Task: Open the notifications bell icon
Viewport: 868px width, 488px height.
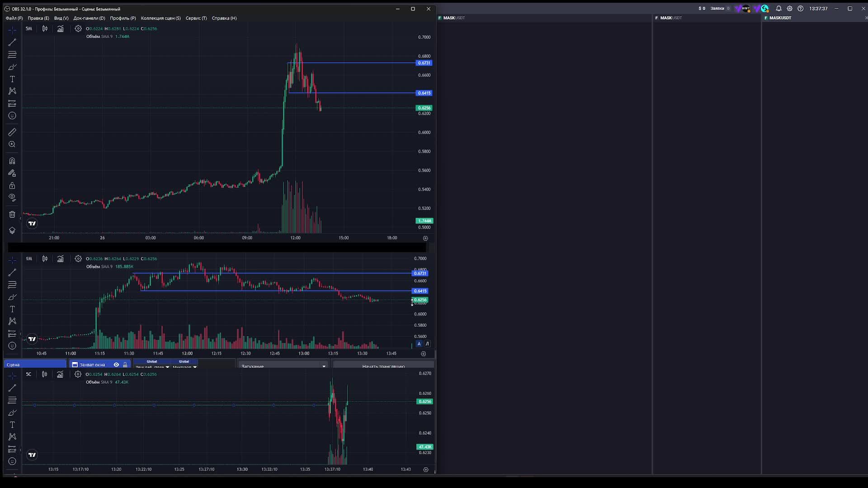Action: point(778,9)
